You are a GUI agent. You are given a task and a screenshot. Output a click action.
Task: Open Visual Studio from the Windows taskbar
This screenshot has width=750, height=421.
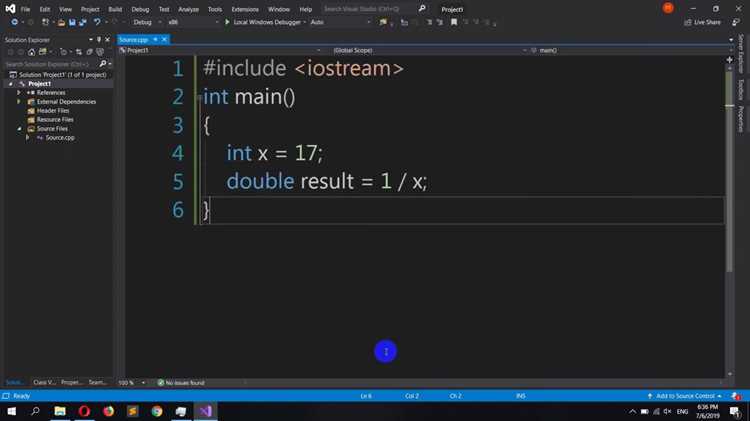(205, 411)
